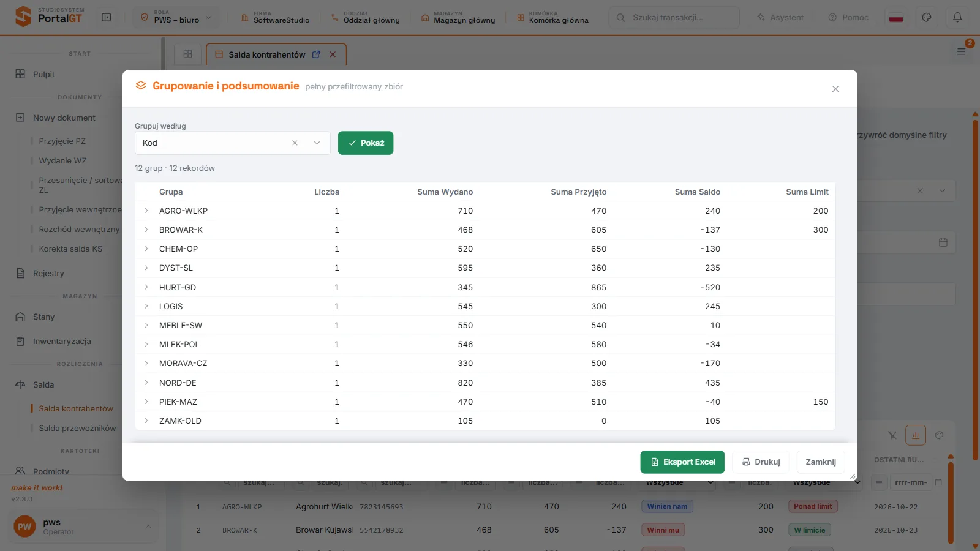Screen dimensions: 980x551
Task: Sort by the Suma Saldo column header
Action: 697,192
